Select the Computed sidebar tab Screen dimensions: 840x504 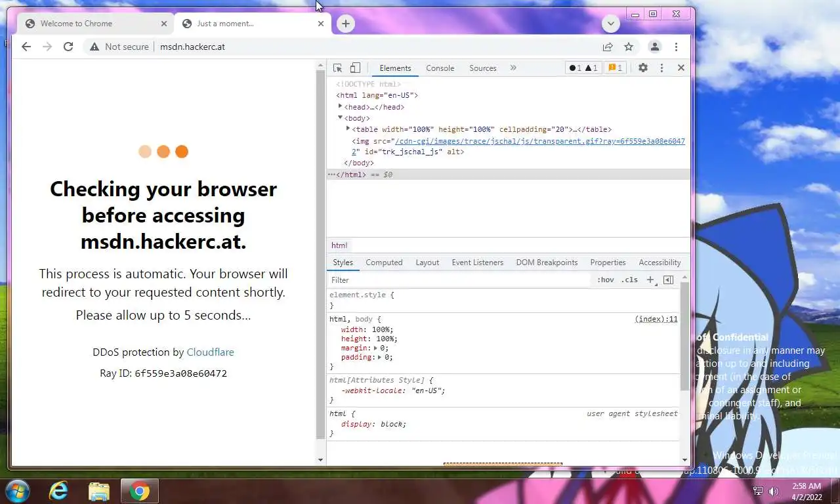384,262
